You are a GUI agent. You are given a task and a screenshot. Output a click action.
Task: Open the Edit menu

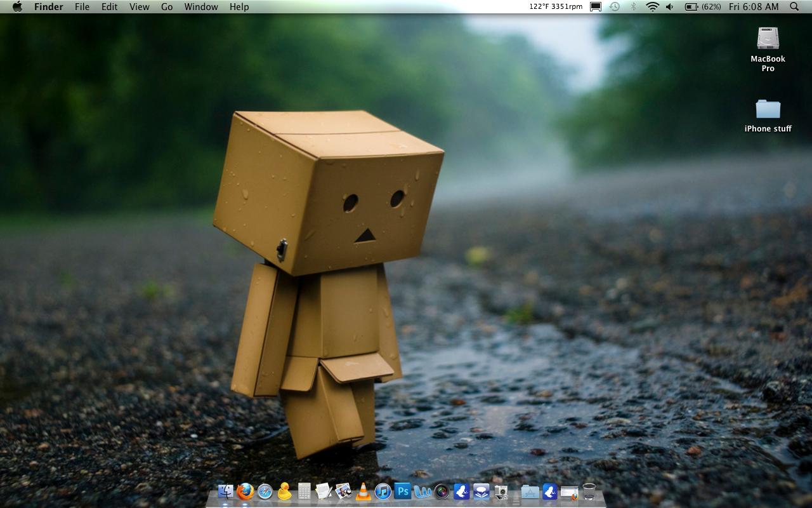110,7
